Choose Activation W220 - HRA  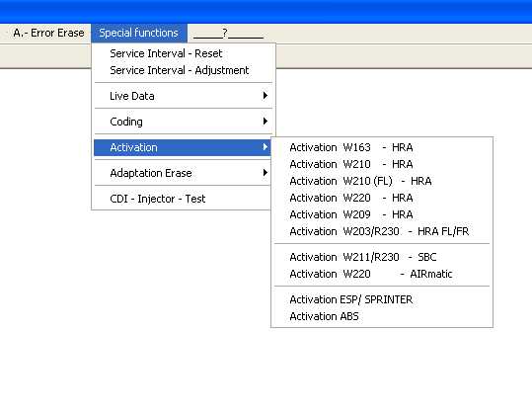382,198
